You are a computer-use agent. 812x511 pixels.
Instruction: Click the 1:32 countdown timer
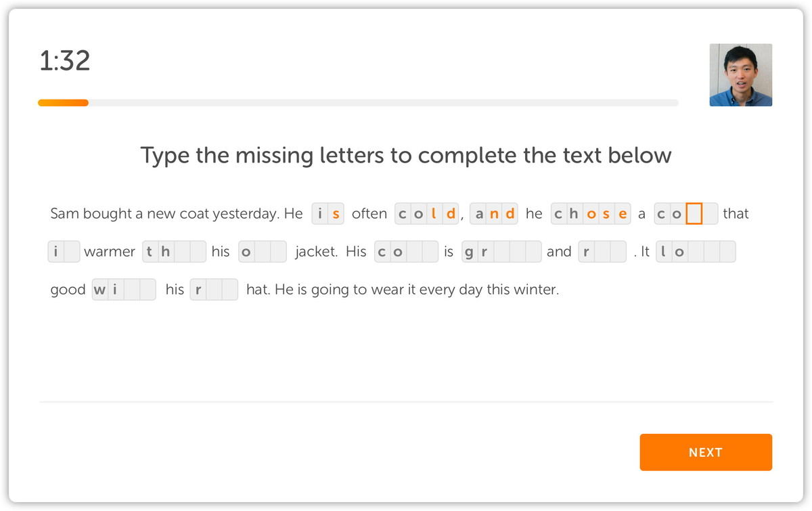tap(65, 61)
